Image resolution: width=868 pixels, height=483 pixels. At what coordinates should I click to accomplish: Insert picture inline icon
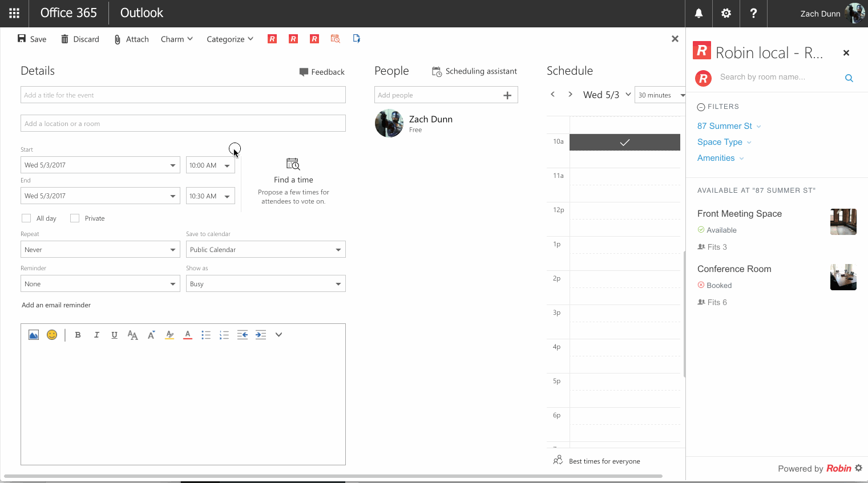tap(34, 335)
